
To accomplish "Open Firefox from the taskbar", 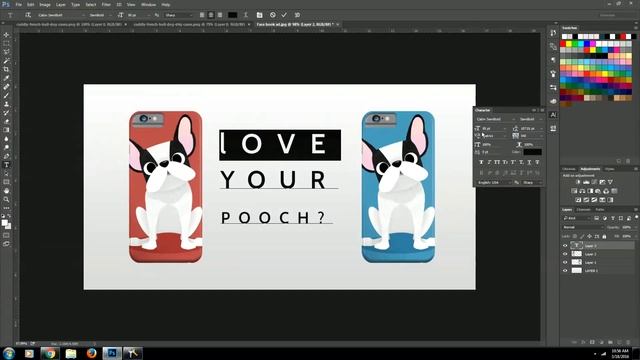I will pos(91,353).
